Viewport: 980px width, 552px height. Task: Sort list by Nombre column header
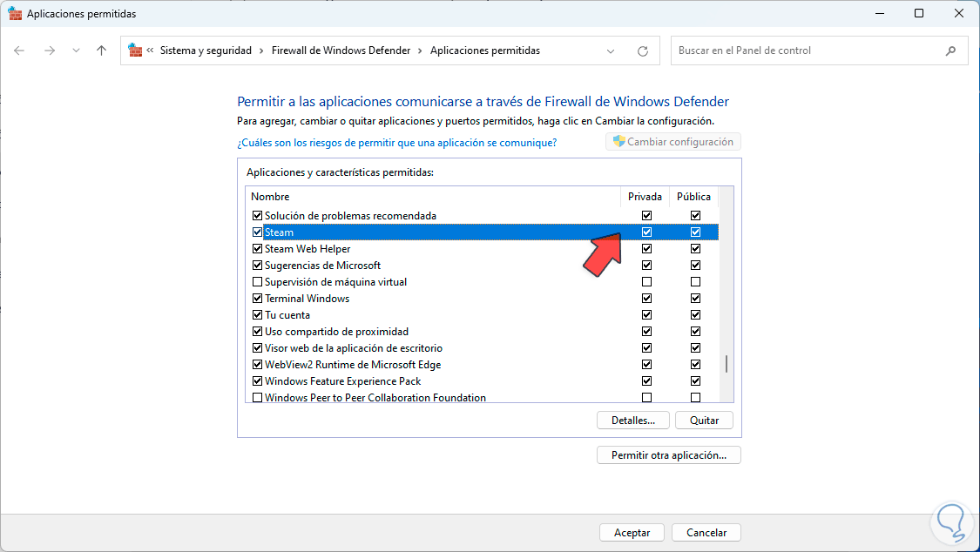click(x=270, y=197)
